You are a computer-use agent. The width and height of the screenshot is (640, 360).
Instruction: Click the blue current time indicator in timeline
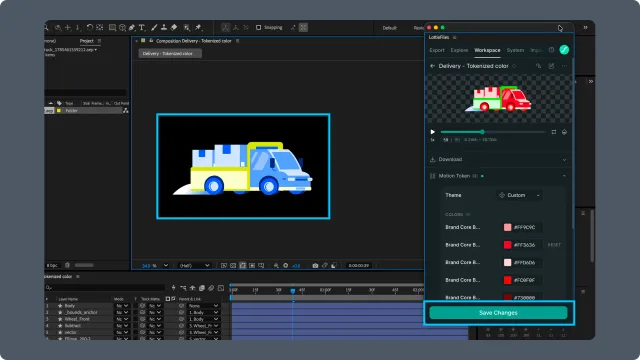click(x=293, y=291)
